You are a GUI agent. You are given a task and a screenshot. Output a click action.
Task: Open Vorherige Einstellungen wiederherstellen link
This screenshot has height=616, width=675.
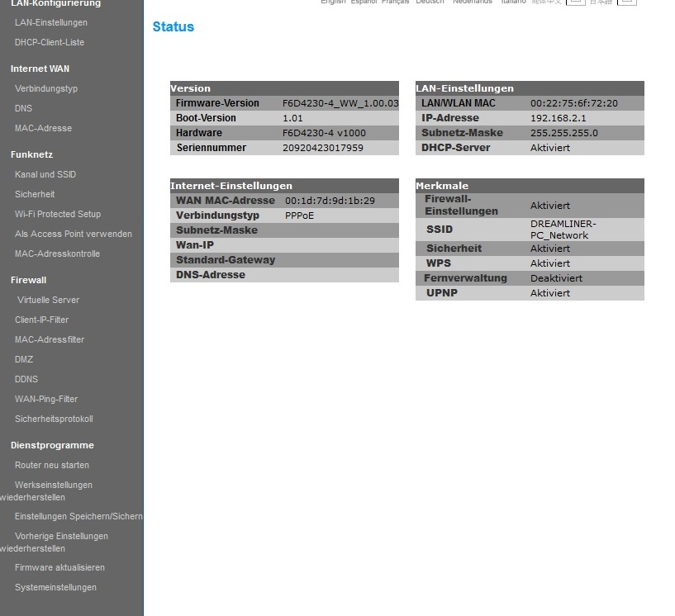click(x=54, y=542)
